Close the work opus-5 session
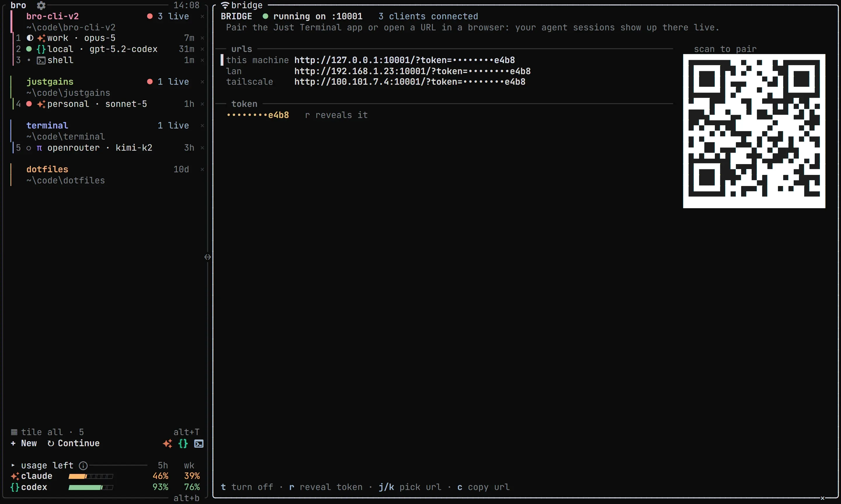The image size is (841, 504). [202, 38]
